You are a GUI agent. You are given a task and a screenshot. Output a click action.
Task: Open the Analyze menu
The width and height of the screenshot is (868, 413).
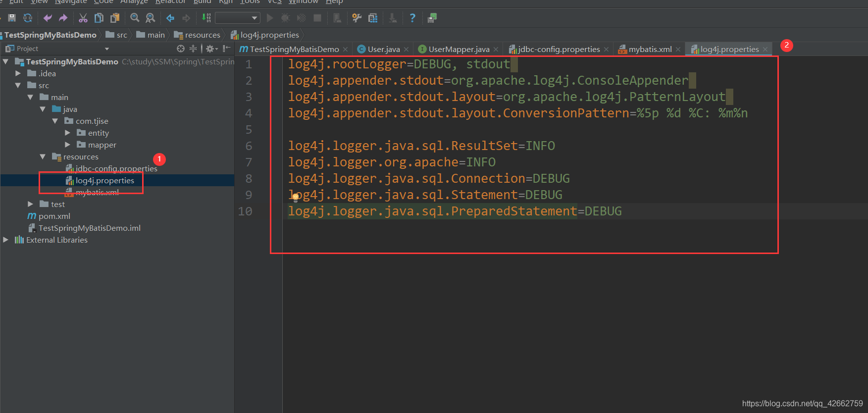coord(134,2)
